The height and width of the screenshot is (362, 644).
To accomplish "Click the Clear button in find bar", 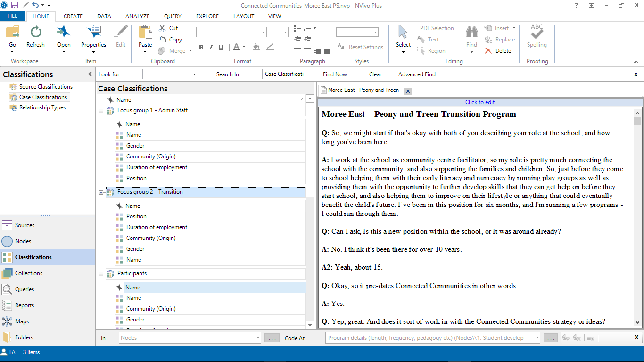I will click(x=375, y=74).
